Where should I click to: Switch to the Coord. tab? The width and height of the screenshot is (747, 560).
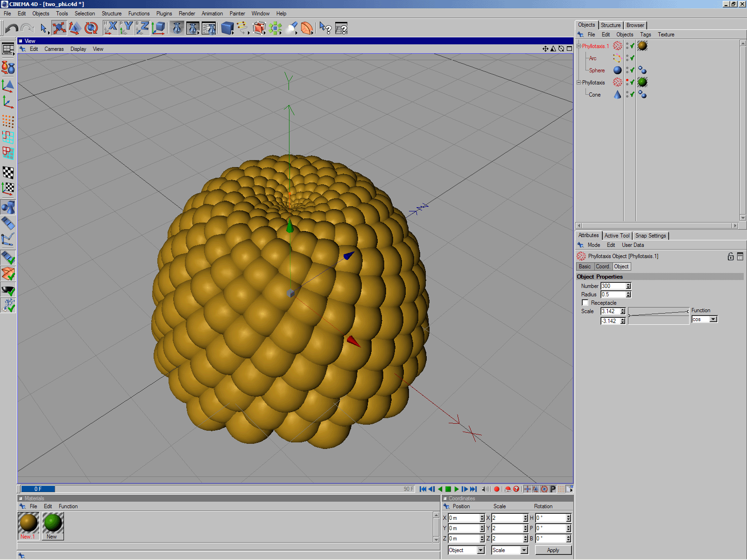(x=603, y=266)
